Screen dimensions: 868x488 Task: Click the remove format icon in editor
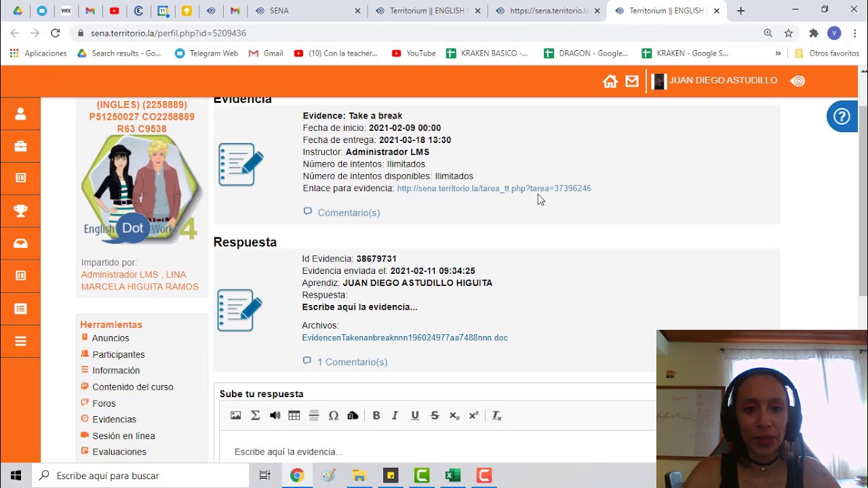[496, 415]
